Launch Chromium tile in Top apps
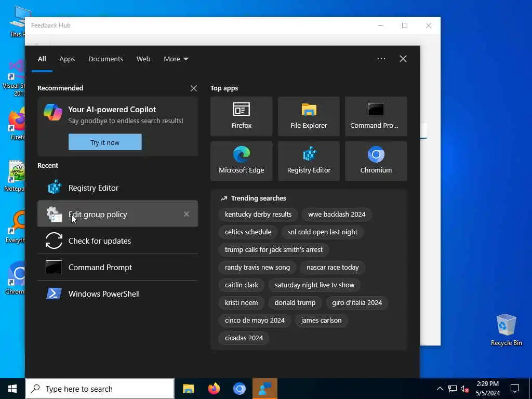This screenshot has width=532, height=399. tap(376, 161)
